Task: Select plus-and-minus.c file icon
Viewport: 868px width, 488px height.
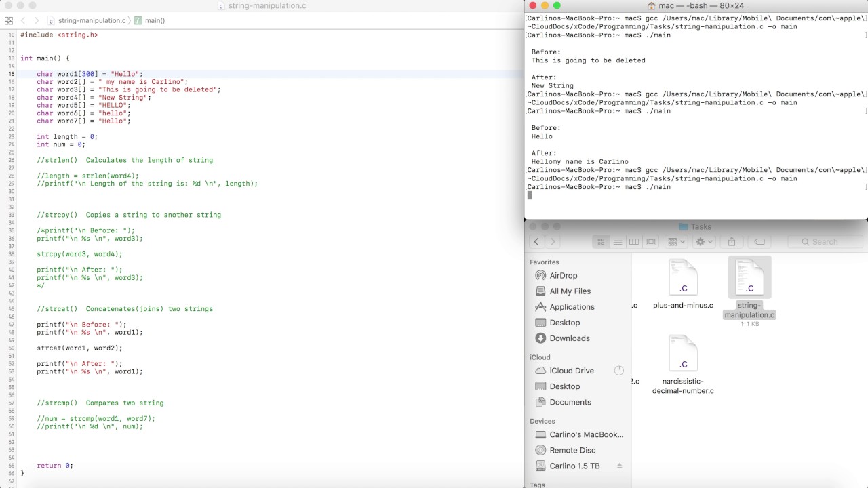Action: [x=683, y=277]
